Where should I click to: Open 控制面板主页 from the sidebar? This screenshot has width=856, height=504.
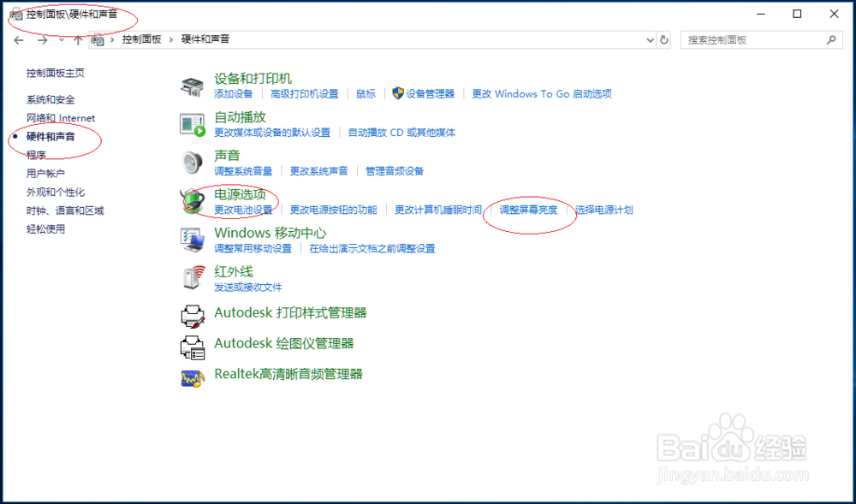[x=53, y=73]
